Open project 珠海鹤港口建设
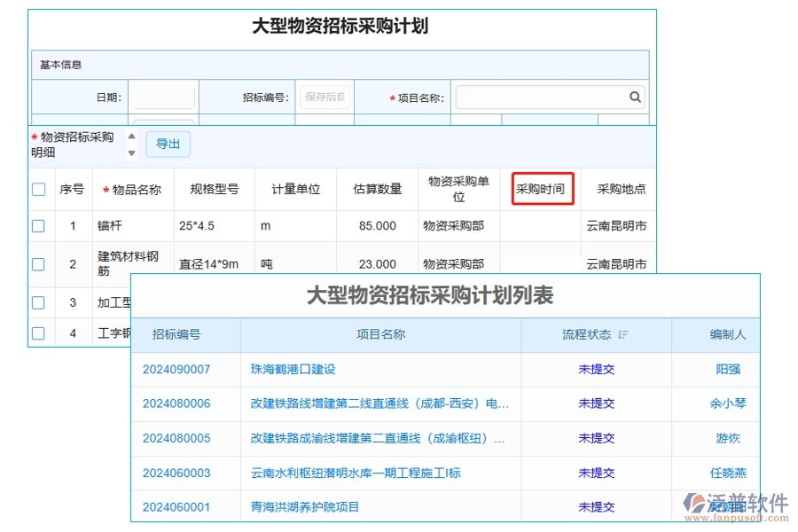This screenshot has height=532, width=798. click(x=293, y=370)
